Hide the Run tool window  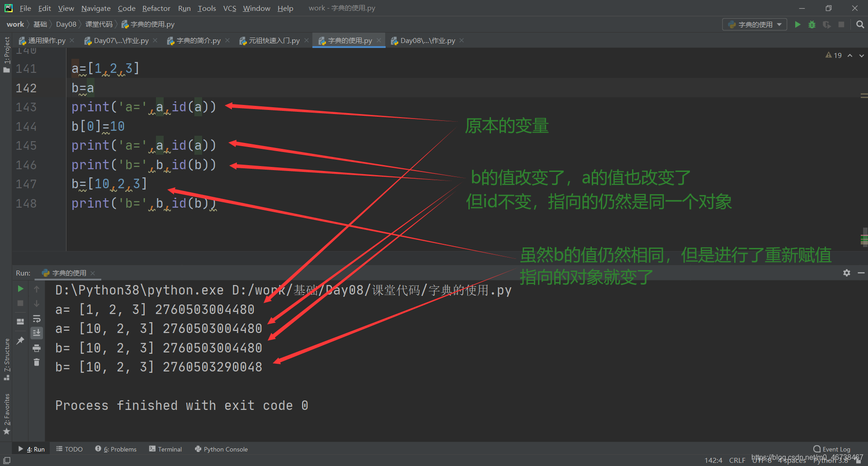tap(861, 273)
